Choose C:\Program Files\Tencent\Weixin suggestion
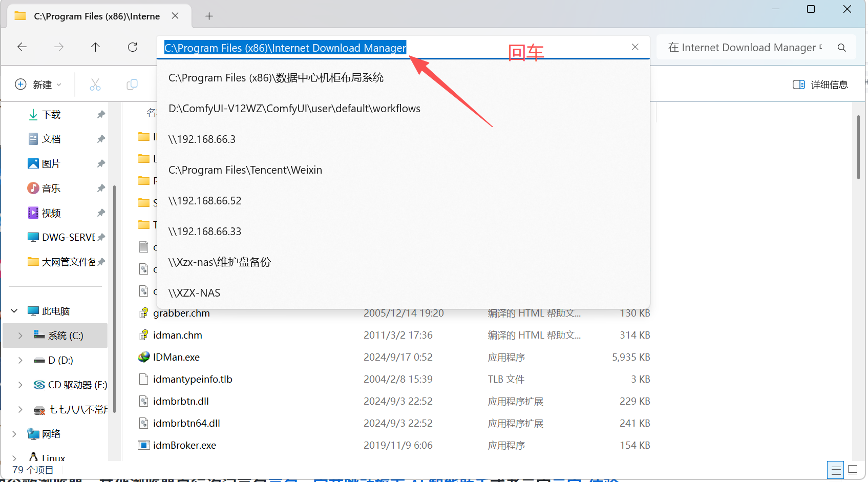The image size is (868, 482). [x=245, y=170]
